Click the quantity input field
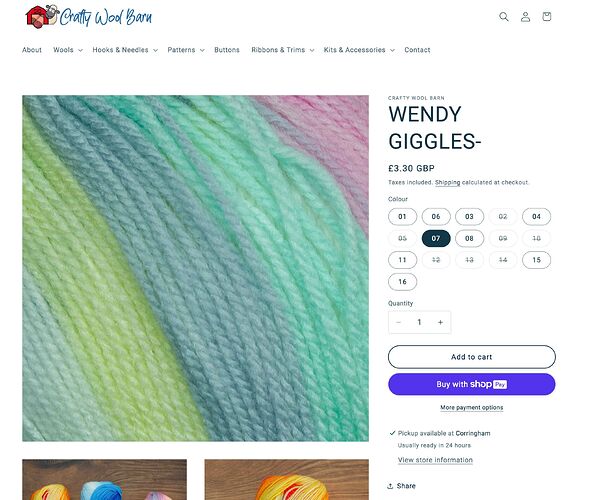This screenshot has width=601, height=500. click(x=419, y=322)
